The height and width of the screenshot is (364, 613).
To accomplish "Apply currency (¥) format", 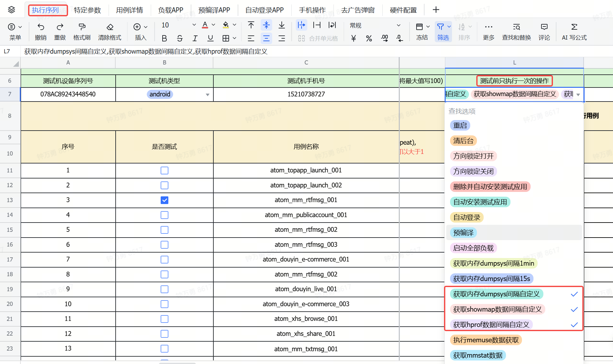I will pos(353,38).
